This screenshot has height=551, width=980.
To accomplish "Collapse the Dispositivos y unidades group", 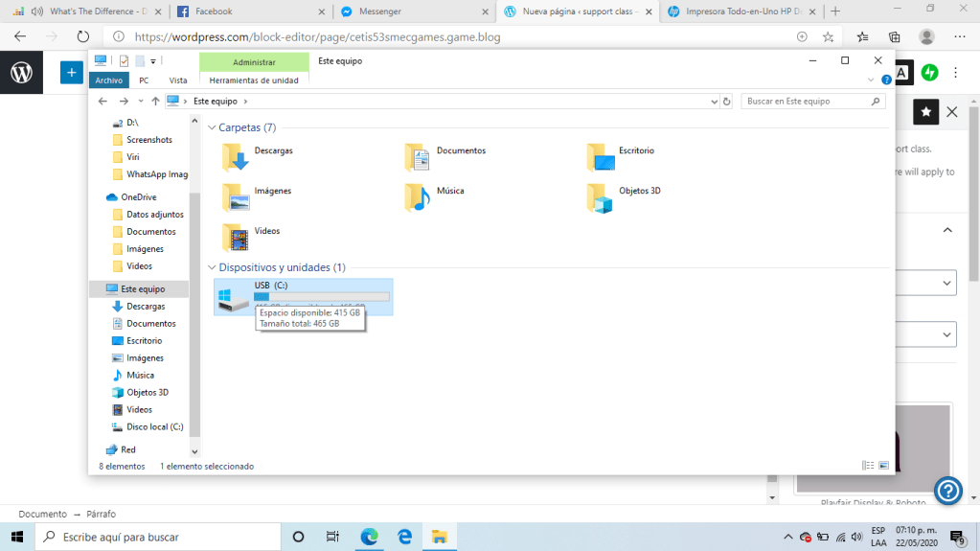I will tap(212, 267).
